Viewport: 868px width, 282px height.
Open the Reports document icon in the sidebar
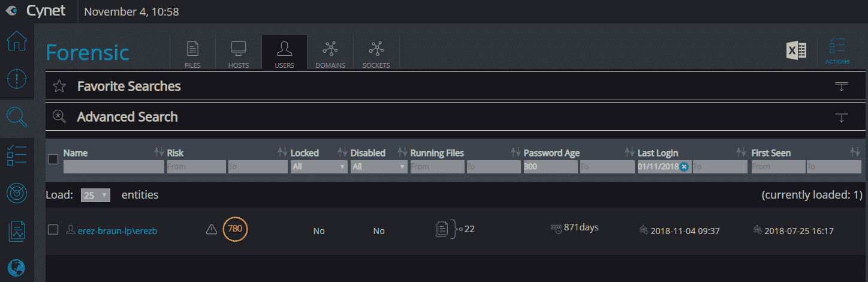17,231
